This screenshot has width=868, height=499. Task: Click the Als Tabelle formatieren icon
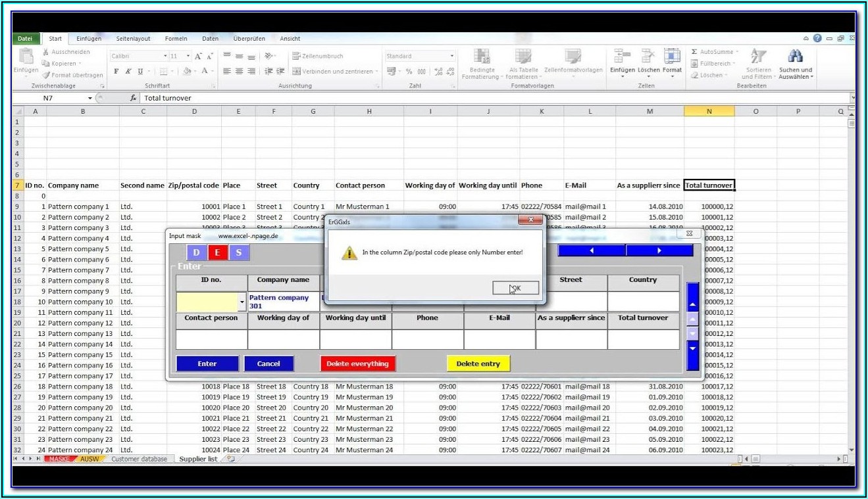pyautogui.click(x=523, y=57)
